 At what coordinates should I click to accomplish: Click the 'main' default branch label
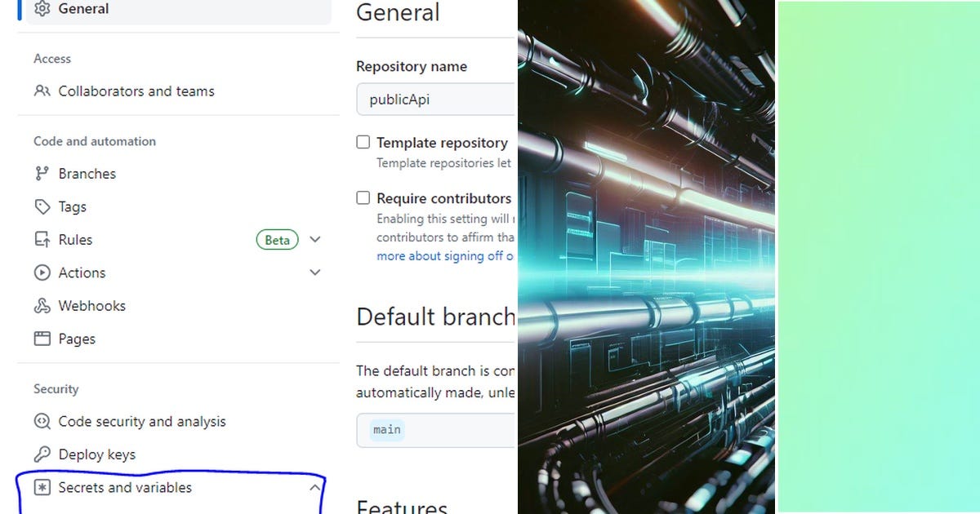pyautogui.click(x=387, y=429)
